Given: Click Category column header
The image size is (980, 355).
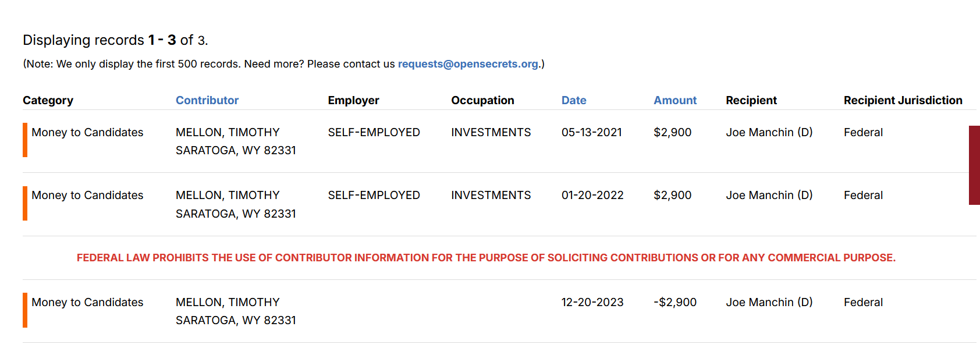Looking at the screenshot, I should 48,100.
